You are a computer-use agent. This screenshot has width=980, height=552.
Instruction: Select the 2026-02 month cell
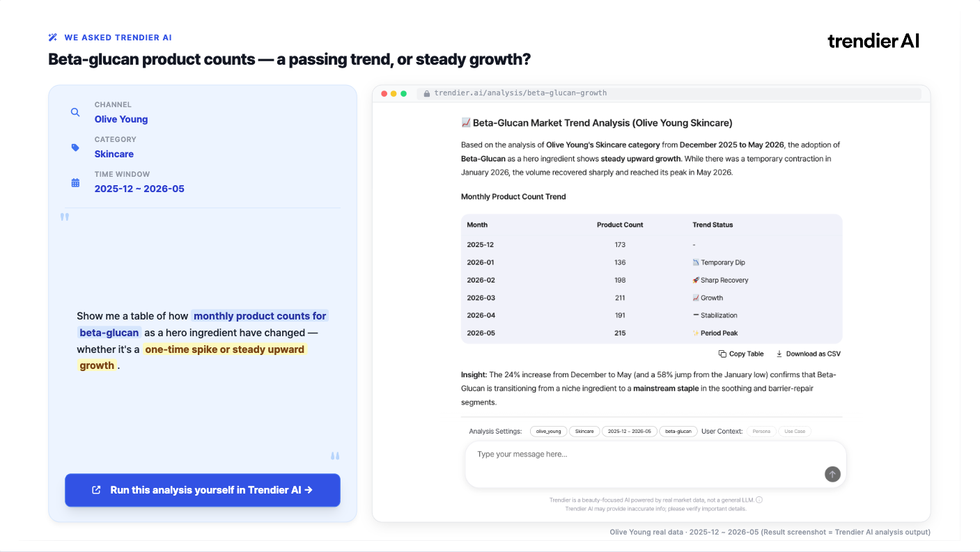pos(480,281)
